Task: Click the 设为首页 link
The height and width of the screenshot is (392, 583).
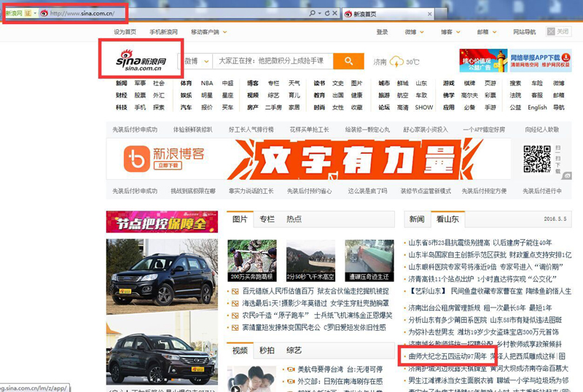Action: pos(125,32)
